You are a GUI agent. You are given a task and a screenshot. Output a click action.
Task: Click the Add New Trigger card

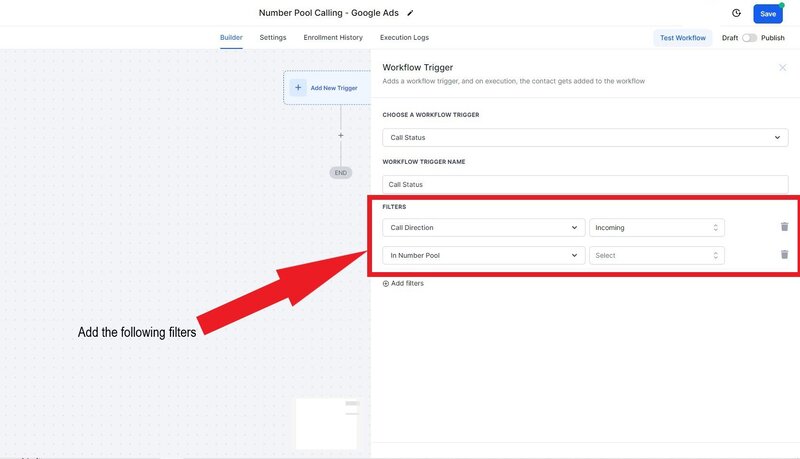[x=327, y=88]
